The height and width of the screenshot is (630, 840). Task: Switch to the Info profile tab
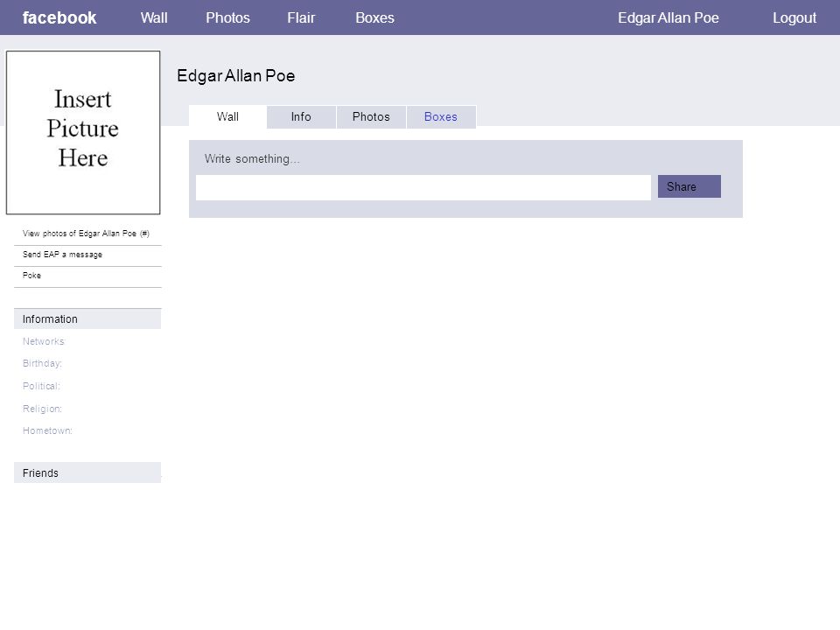tap(301, 116)
